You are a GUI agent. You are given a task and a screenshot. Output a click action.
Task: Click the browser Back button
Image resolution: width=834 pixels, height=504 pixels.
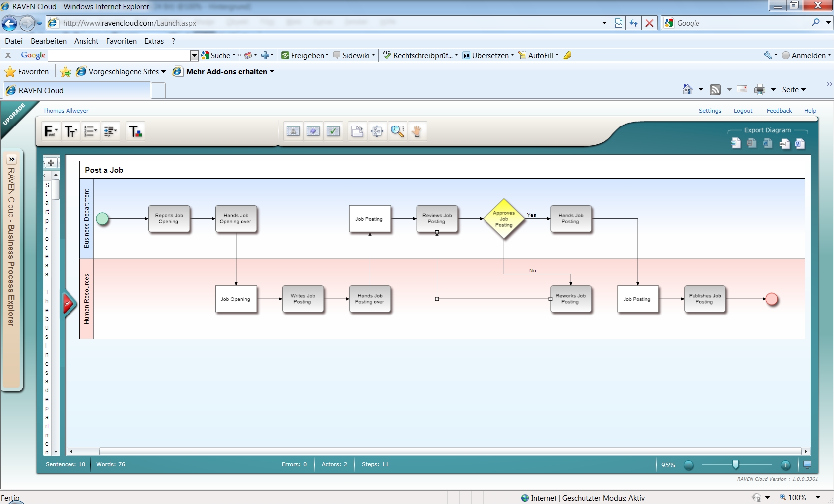(x=9, y=23)
